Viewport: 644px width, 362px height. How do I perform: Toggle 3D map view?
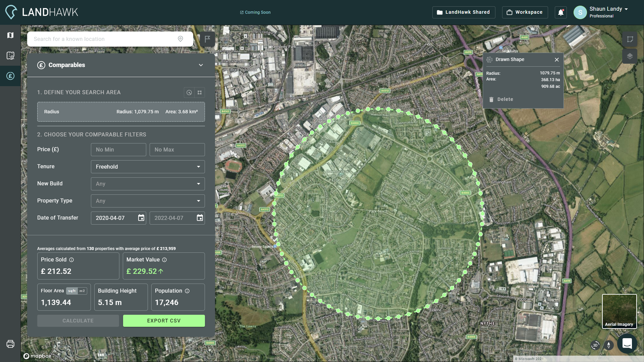[595, 345]
